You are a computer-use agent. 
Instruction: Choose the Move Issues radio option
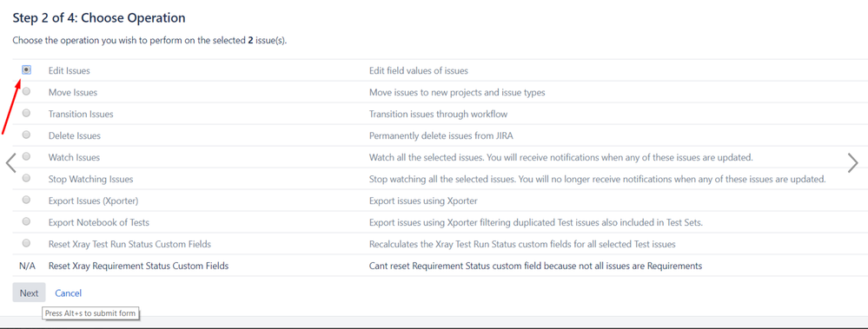26,92
